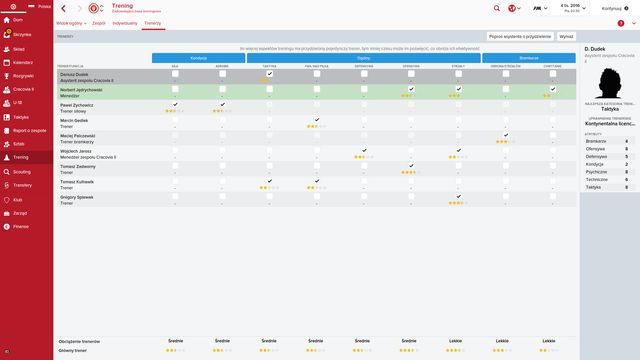Click the Wymaż button

[x=566, y=36]
